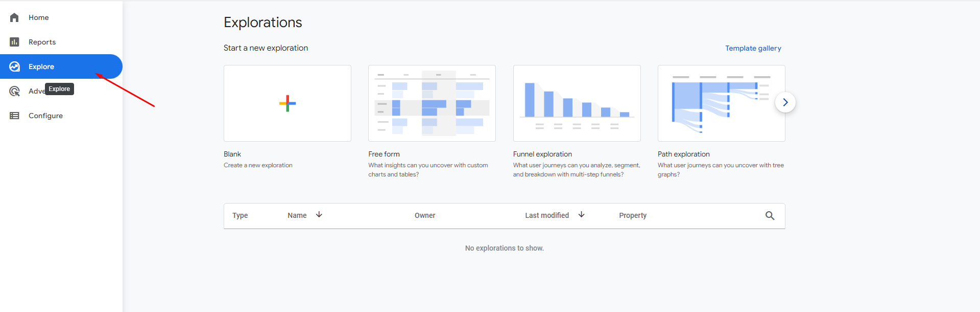The width and height of the screenshot is (980, 312).
Task: Sort by Name using arrow icon
Action: click(319, 215)
